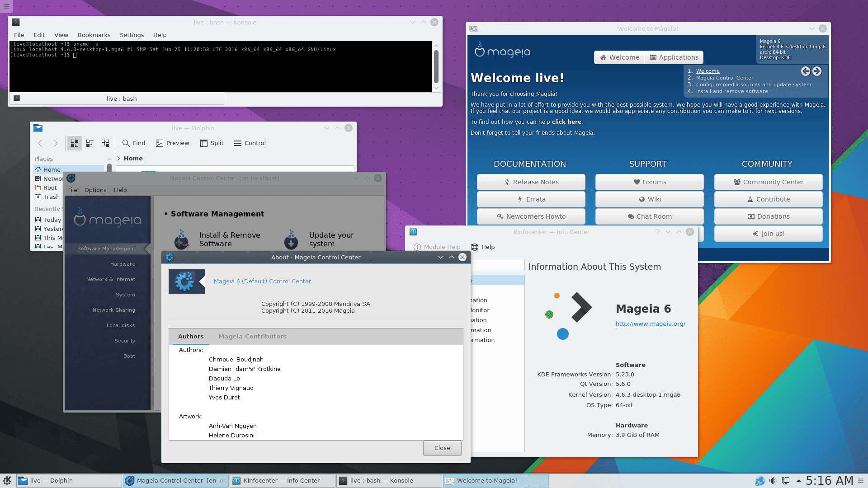This screenshot has width=868, height=488.
Task: Click the Contribute button
Action: 769,199
